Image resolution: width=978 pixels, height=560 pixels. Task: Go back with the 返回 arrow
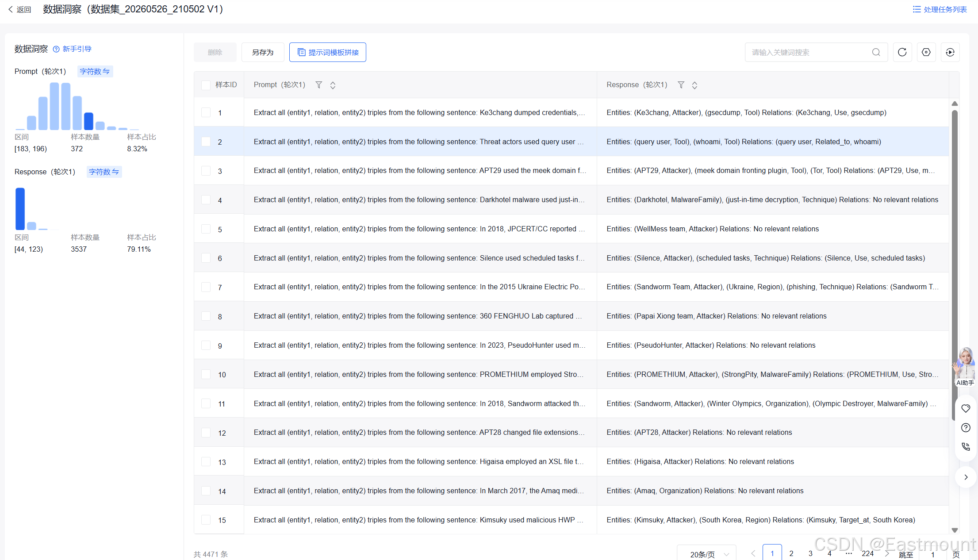pos(19,9)
